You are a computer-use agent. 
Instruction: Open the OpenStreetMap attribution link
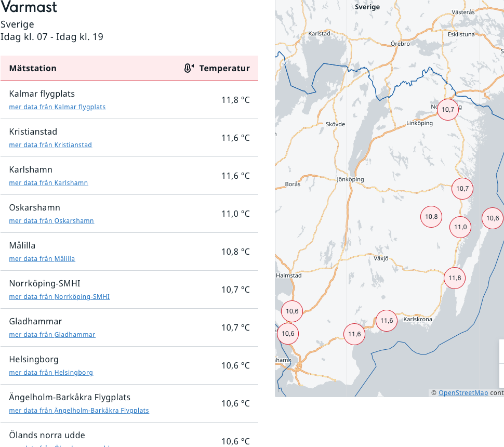463,393
